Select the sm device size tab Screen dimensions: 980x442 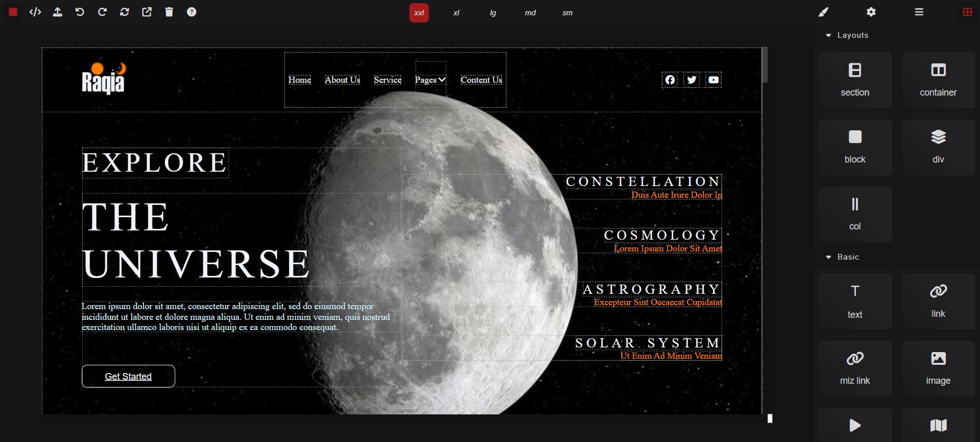568,13
